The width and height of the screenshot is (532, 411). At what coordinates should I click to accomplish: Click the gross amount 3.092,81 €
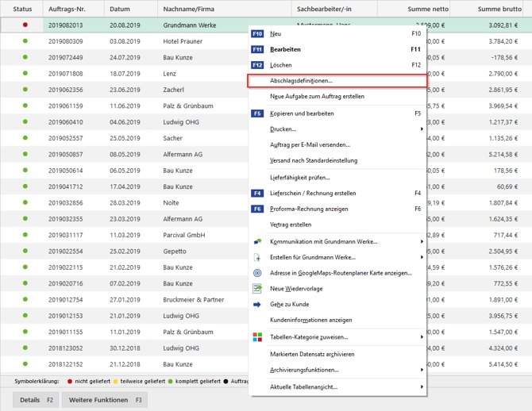click(503, 25)
